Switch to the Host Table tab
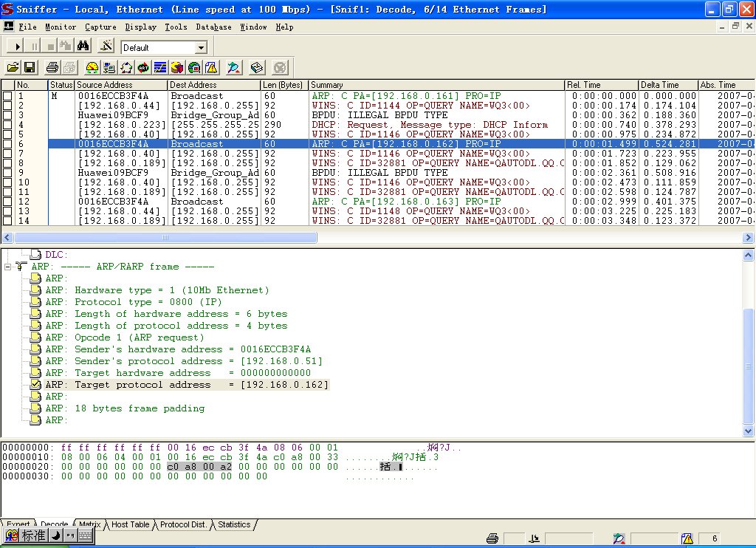The height and width of the screenshot is (548, 756). (x=130, y=524)
